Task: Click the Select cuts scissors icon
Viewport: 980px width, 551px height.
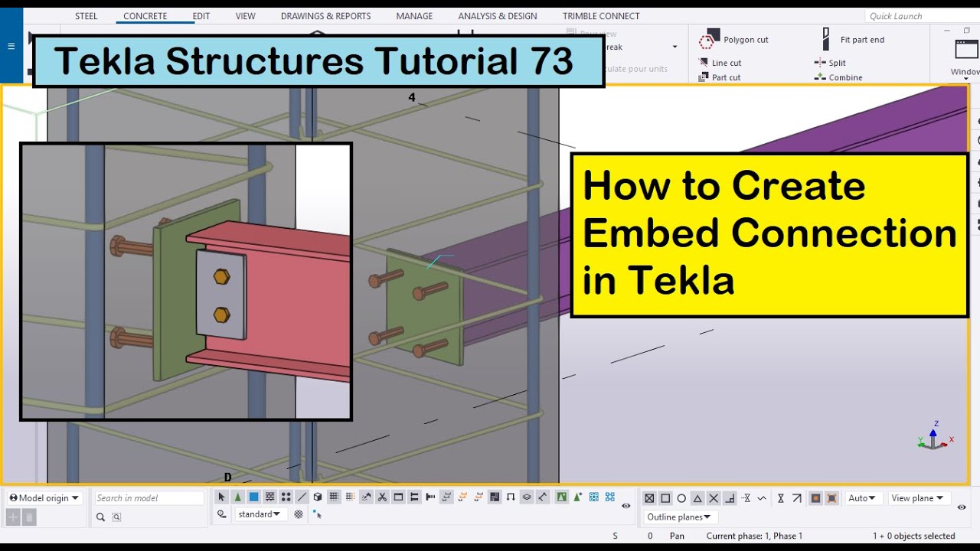Action: 382,497
